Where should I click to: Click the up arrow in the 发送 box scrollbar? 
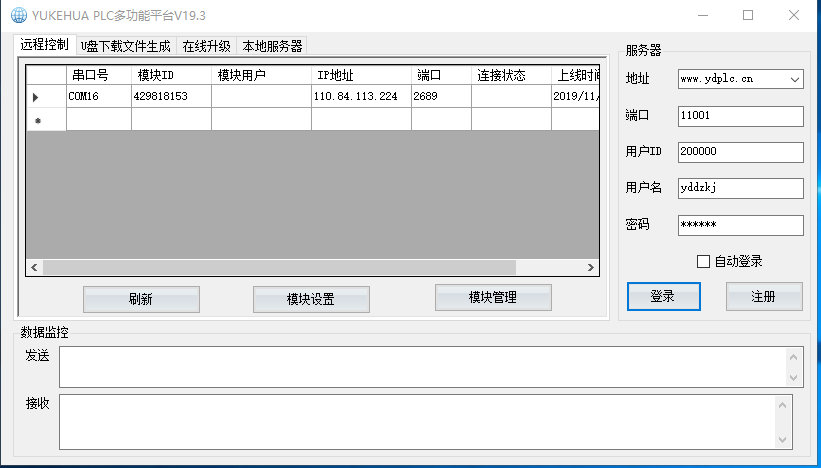coord(795,356)
